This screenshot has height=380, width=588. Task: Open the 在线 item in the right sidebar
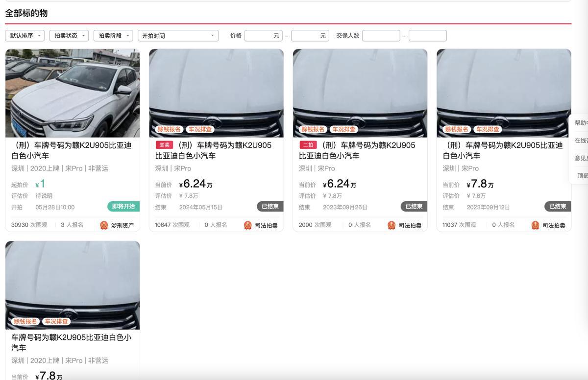click(581, 141)
